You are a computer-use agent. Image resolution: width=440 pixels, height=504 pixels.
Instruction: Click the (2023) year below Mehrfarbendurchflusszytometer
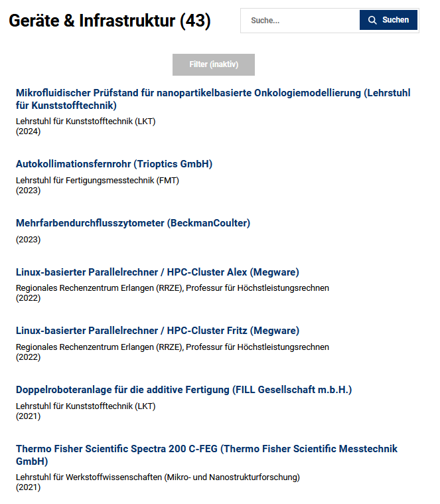click(x=28, y=239)
